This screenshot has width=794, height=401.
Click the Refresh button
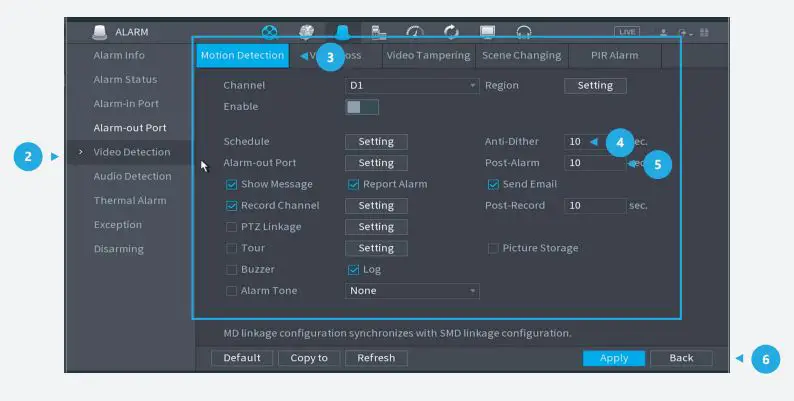pyautogui.click(x=376, y=358)
